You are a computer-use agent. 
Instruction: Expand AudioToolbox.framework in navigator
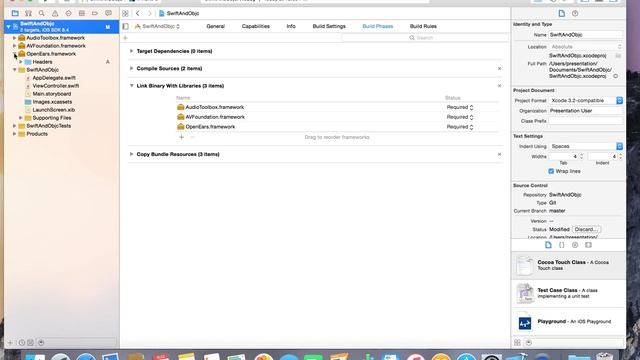point(14,38)
